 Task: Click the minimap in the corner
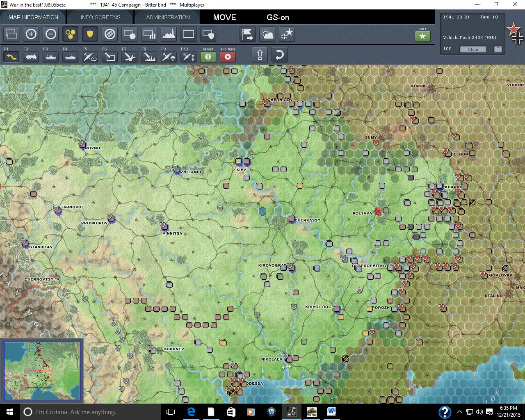[x=42, y=371]
